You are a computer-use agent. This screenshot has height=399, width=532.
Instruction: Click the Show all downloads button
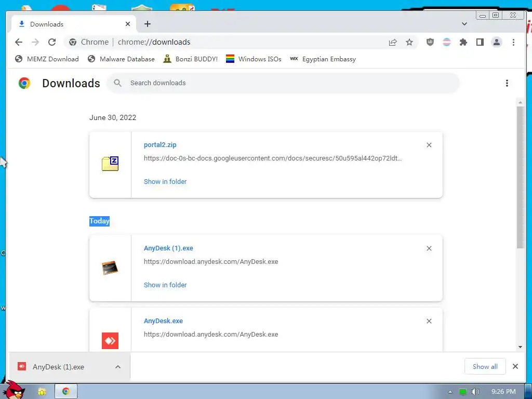(485, 366)
